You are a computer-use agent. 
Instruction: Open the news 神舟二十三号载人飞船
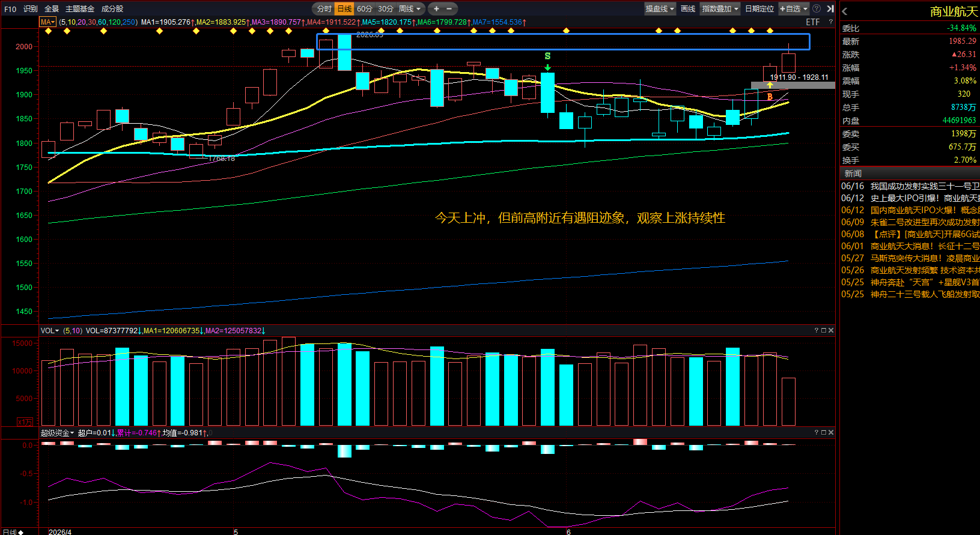point(910,294)
